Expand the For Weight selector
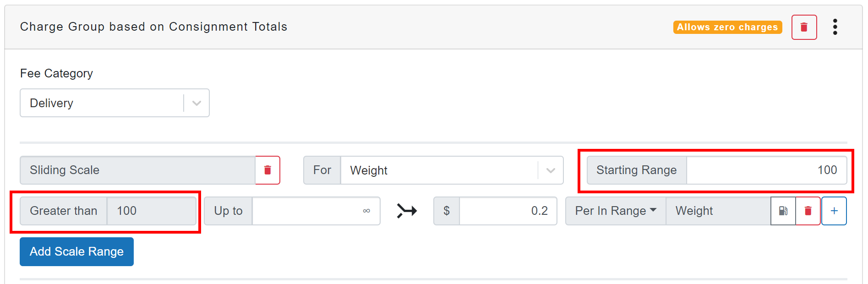This screenshot has width=868, height=284. tap(550, 170)
